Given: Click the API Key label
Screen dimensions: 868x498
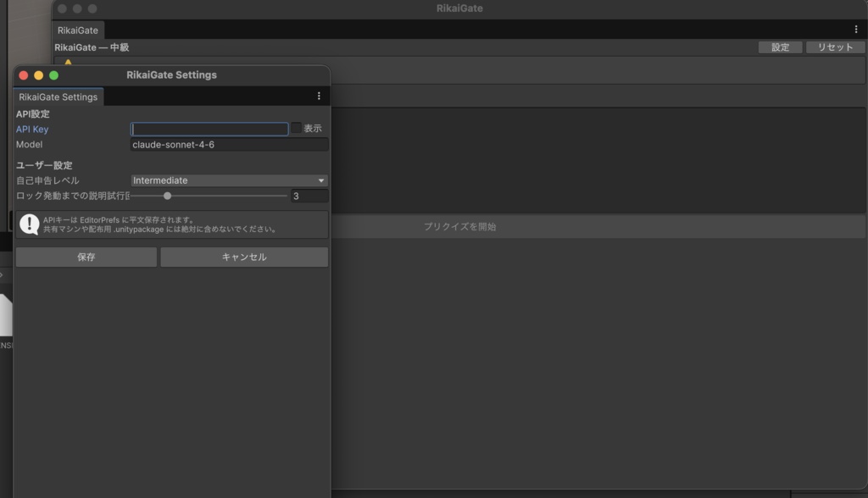Looking at the screenshot, I should pos(32,129).
